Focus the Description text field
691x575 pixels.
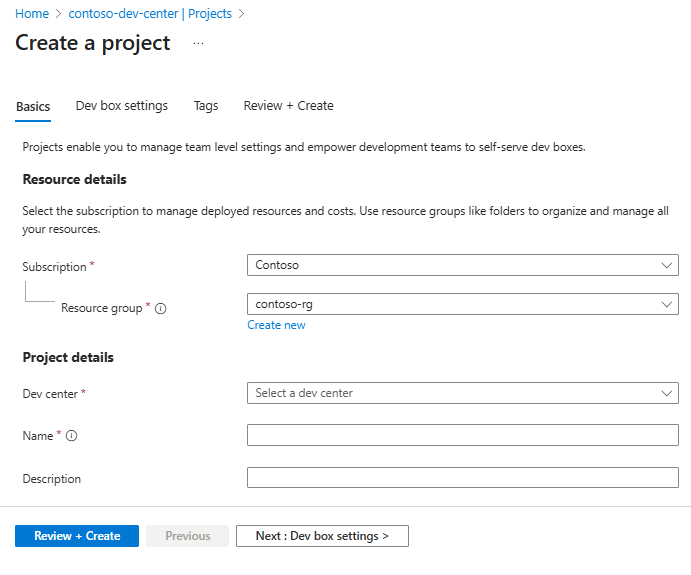[462, 478]
